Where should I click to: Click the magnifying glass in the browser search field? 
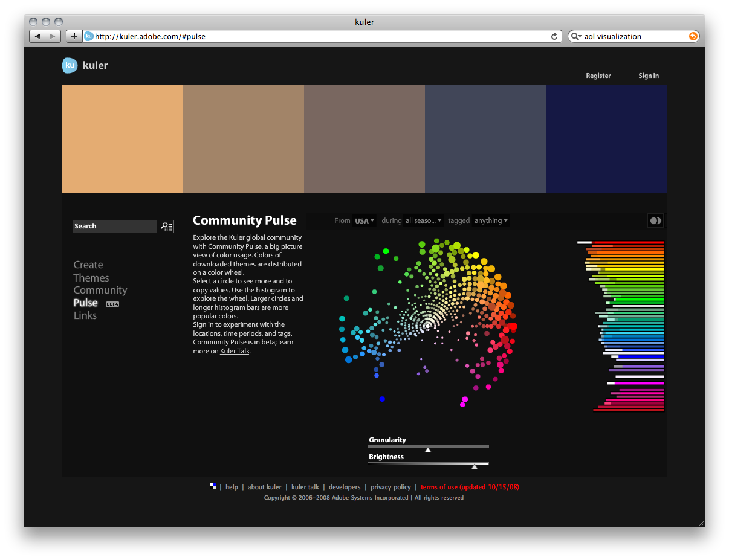pos(575,36)
